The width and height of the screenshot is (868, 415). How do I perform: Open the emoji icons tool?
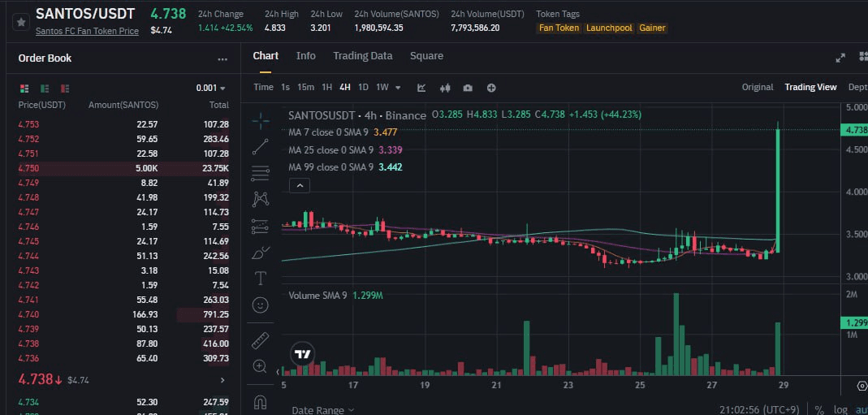(260, 305)
